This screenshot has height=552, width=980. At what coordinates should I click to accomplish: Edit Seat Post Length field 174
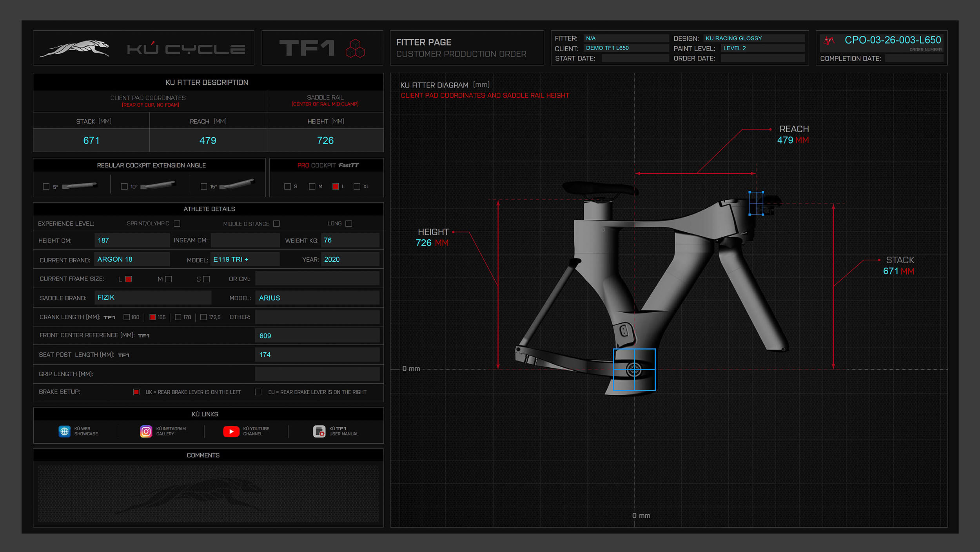tap(317, 355)
